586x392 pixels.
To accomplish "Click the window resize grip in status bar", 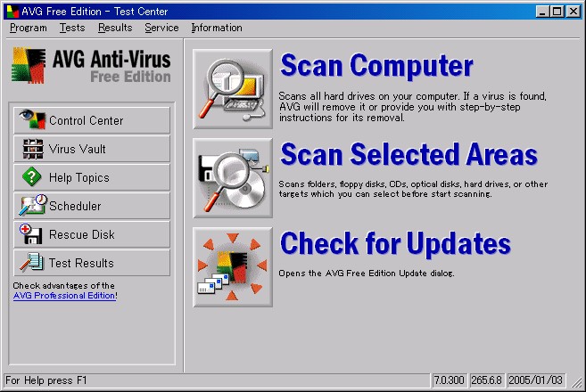I will [x=577, y=382].
